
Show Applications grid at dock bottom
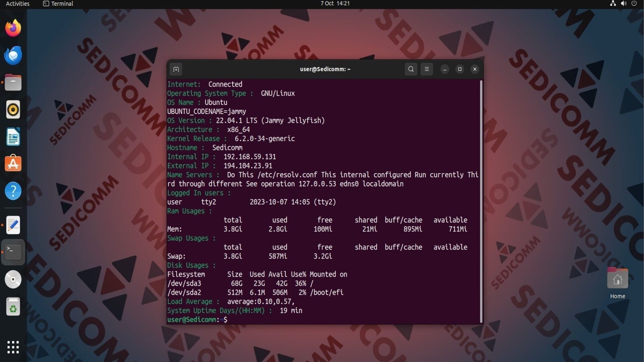(x=13, y=347)
